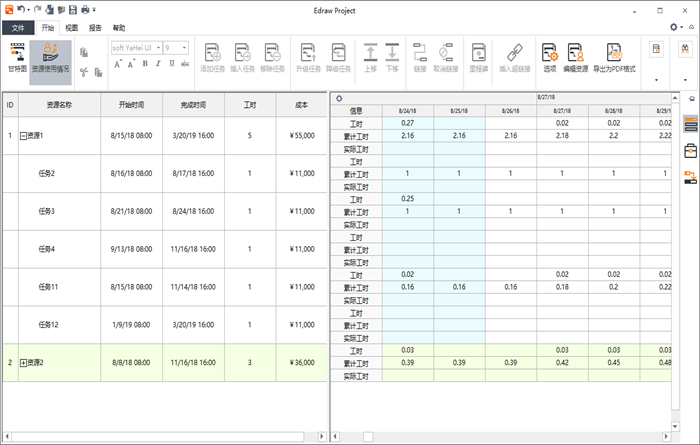700x445 pixels.
Task: Switch to the 帮助 ribbon tab
Action: tap(119, 28)
